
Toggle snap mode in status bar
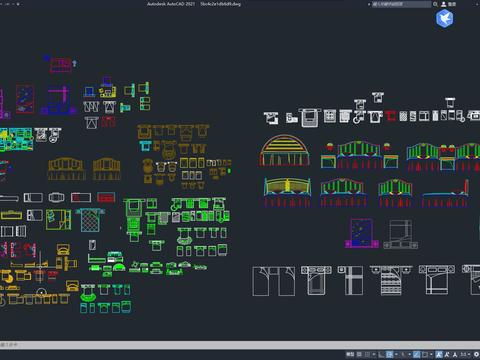click(x=367, y=354)
